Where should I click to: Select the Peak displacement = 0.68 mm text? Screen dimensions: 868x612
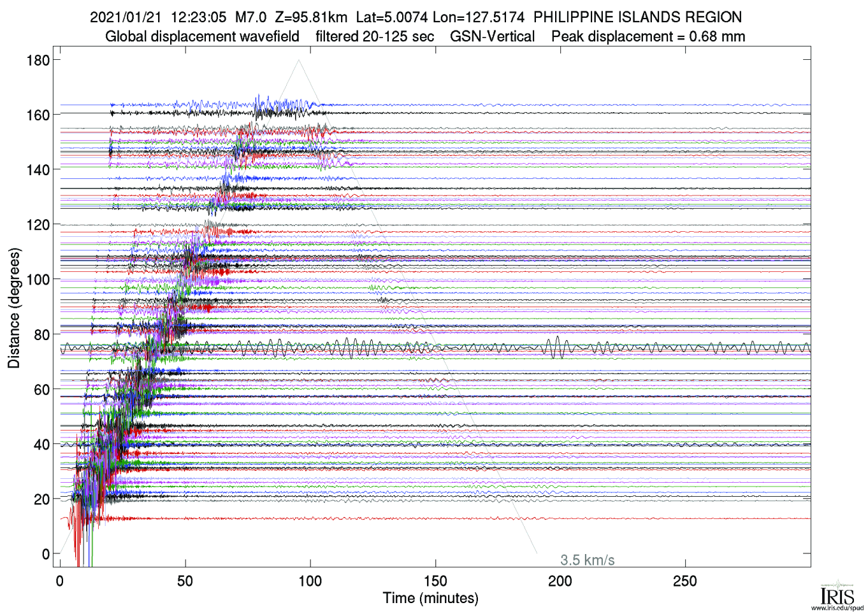click(648, 36)
